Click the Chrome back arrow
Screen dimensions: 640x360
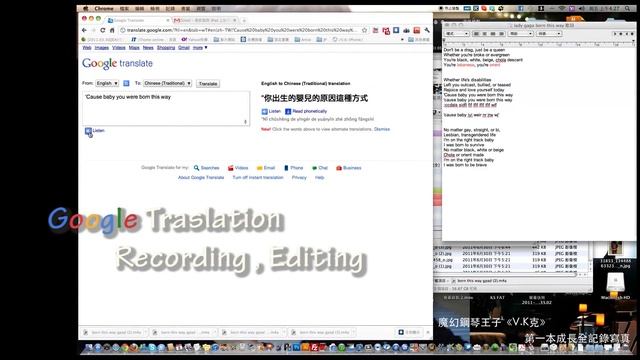84,30
